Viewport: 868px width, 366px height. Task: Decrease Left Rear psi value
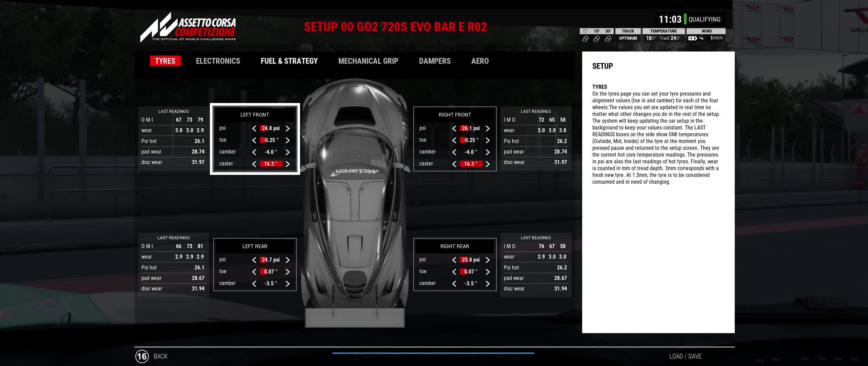click(x=254, y=260)
